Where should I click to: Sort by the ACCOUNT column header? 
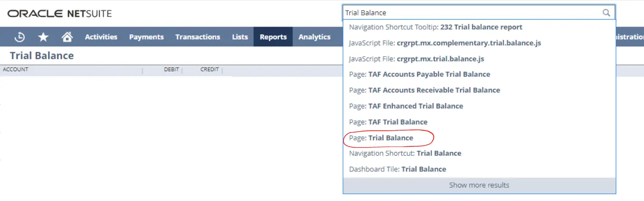coord(16,70)
